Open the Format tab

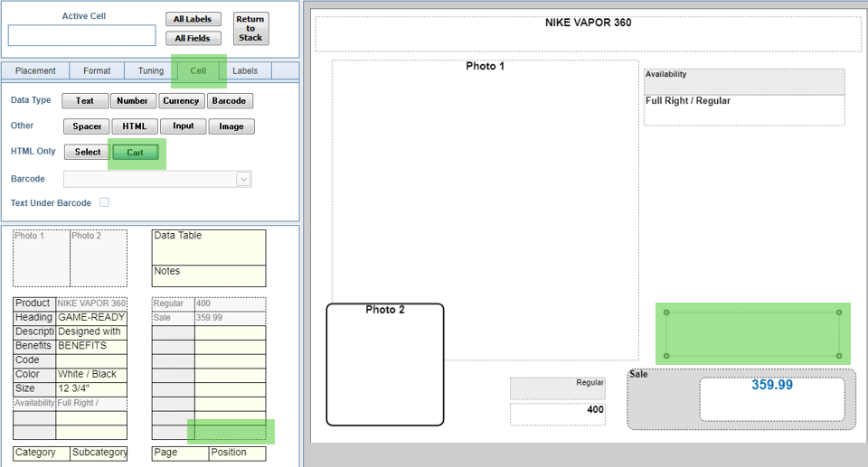97,71
